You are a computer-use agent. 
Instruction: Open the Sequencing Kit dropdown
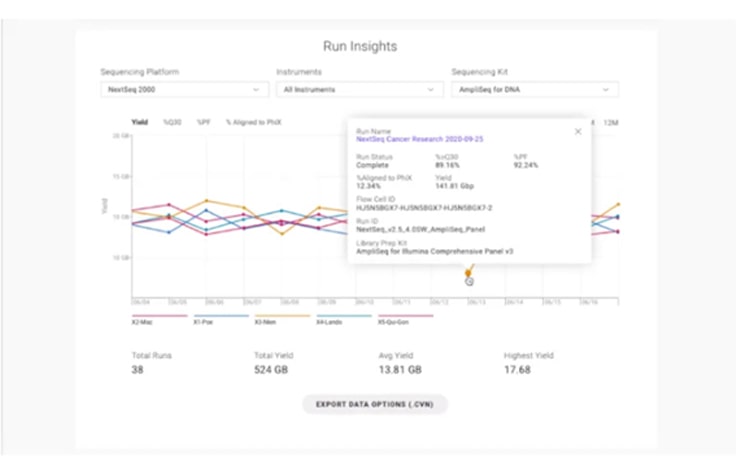[534, 90]
